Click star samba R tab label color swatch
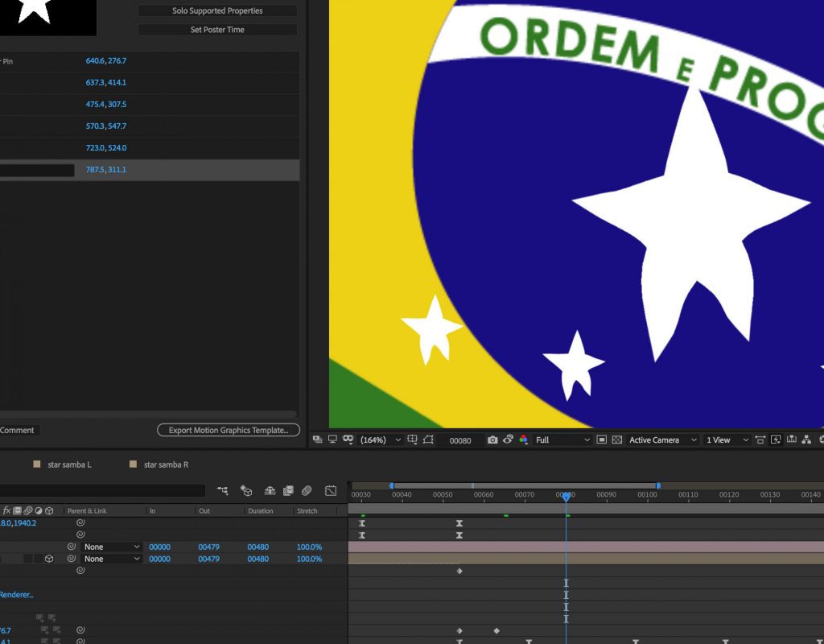Screen dimensions: 824x644 [133, 464]
